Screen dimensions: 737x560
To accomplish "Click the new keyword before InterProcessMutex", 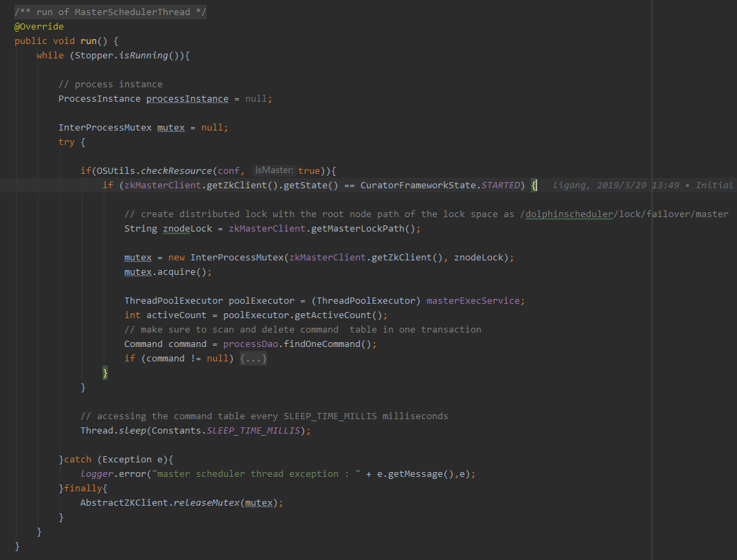I will click(x=177, y=257).
